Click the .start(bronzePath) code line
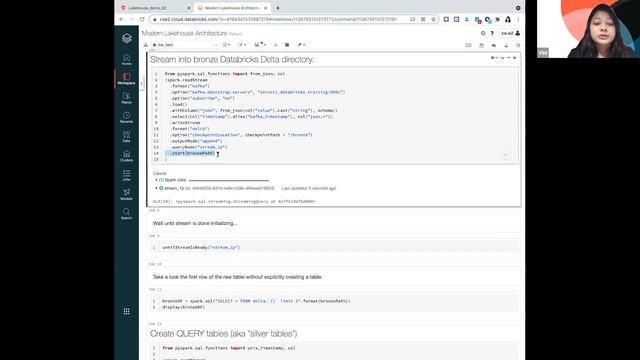The width and height of the screenshot is (640, 360). (x=191, y=153)
